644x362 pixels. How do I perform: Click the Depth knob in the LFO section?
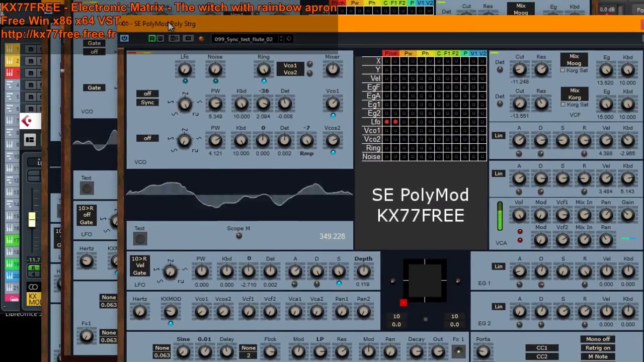363,271
